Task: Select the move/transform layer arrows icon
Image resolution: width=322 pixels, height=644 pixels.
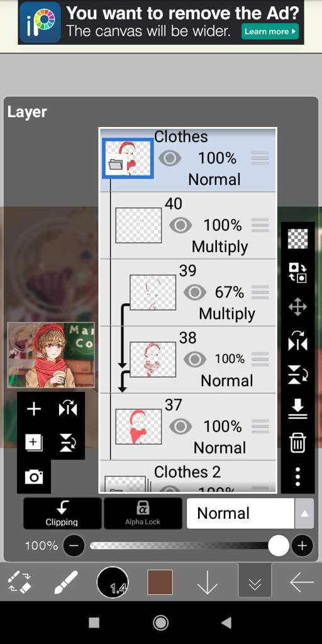Action: click(x=297, y=307)
